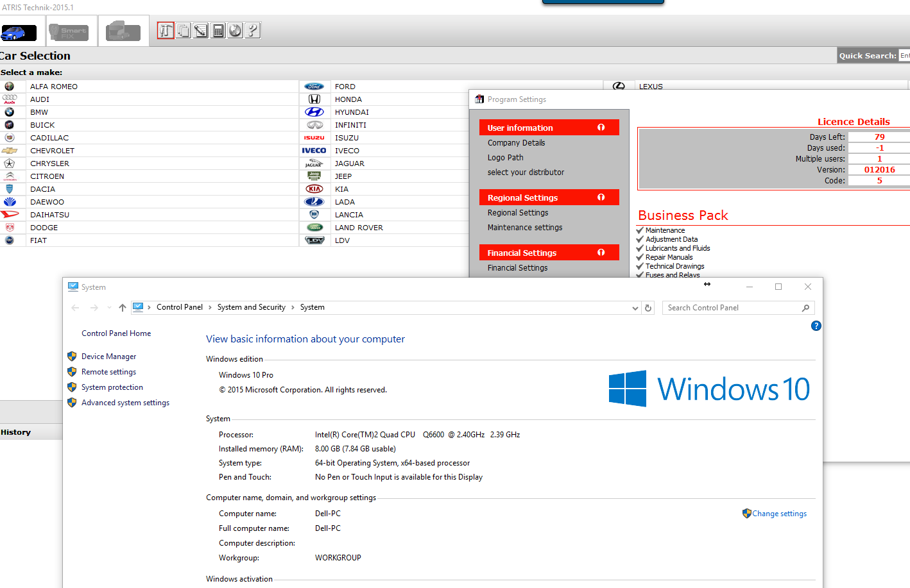910x588 pixels.
Task: Click the Change settings link
Action: [x=779, y=514]
